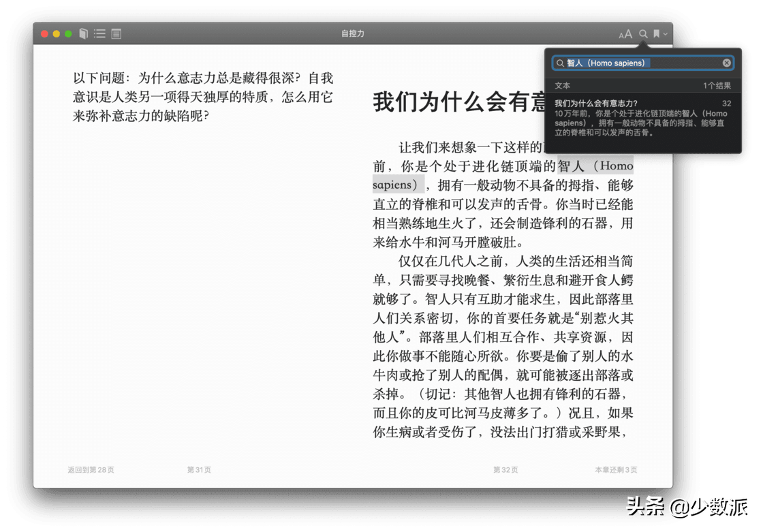Screen dimensions: 763x532
Task: Click the green fullscreen window button
Action: [x=69, y=34]
